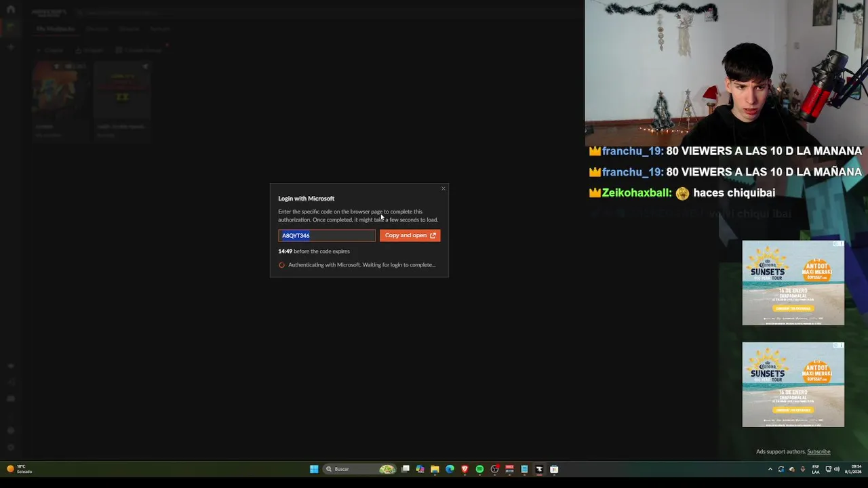Click the Buscar taskbar search box

(x=359, y=469)
